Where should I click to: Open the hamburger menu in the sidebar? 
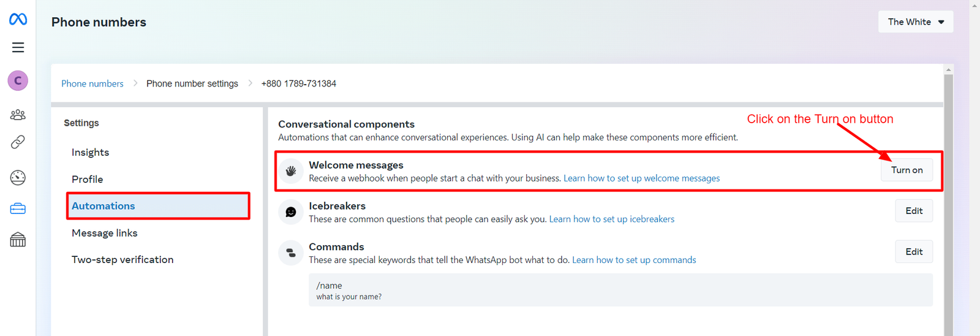click(x=18, y=47)
